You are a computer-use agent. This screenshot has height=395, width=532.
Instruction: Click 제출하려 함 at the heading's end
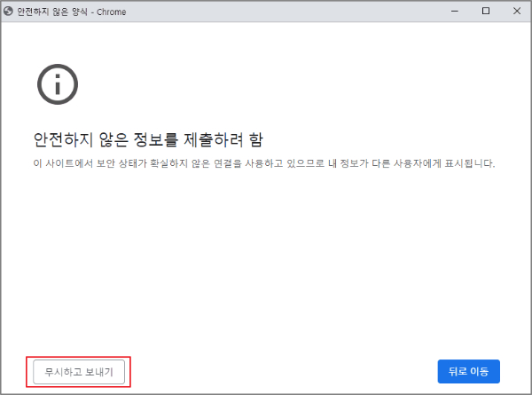coord(229,140)
